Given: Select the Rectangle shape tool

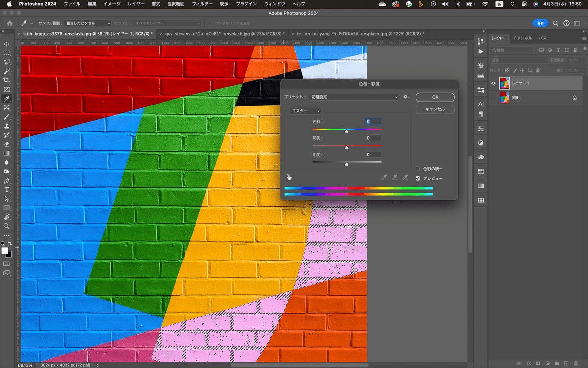Looking at the screenshot, I should (7, 208).
